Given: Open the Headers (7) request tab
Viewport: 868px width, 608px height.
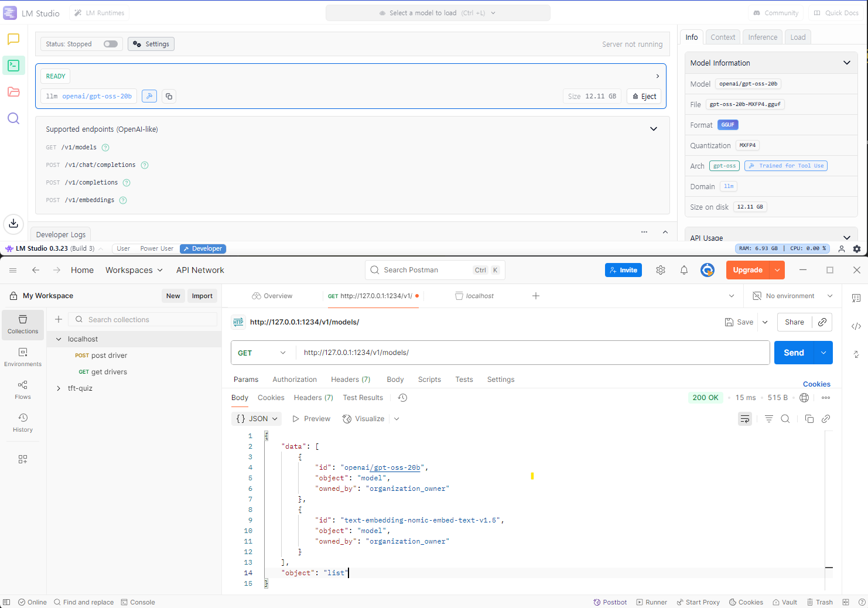Looking at the screenshot, I should (x=351, y=380).
